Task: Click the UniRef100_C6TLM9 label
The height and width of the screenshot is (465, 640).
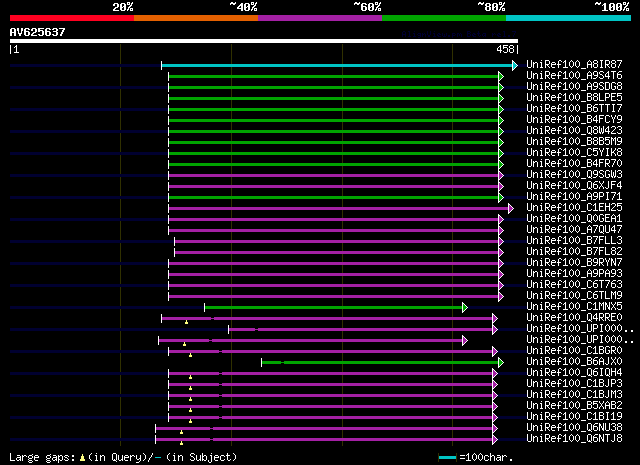Action: pos(574,296)
